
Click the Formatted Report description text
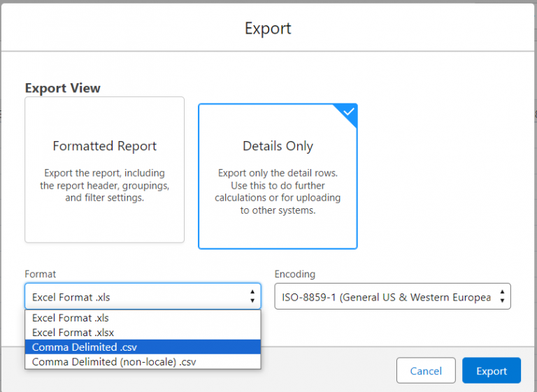(x=104, y=185)
